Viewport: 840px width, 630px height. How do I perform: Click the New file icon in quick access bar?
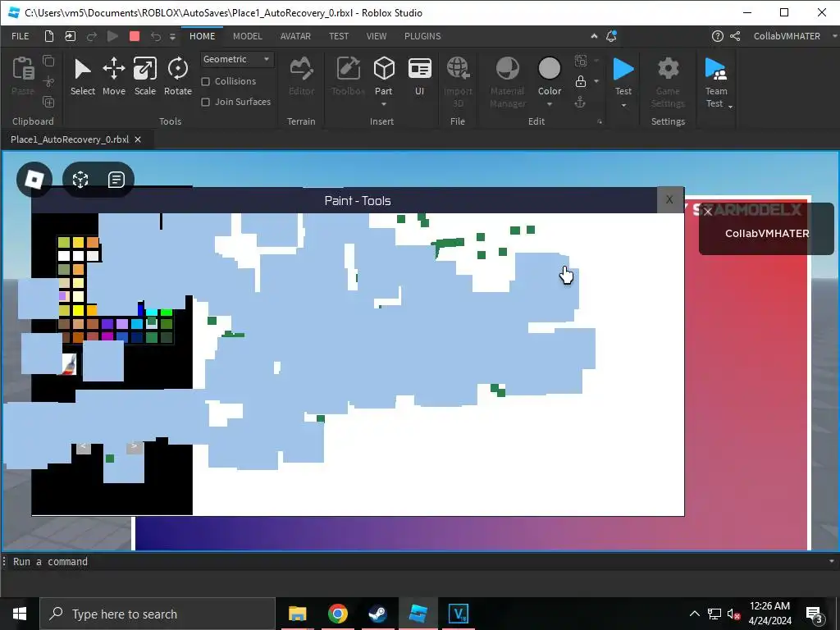coord(48,36)
